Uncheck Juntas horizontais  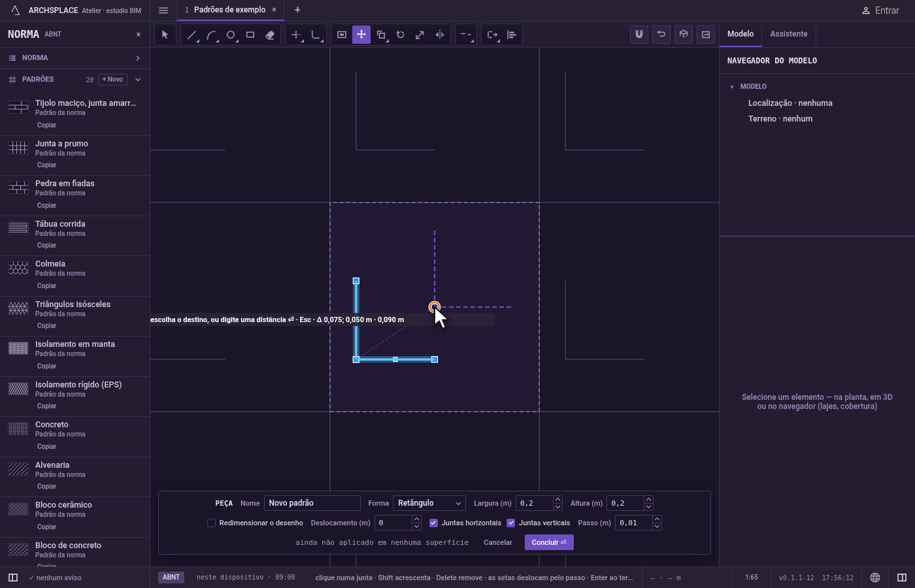[x=433, y=523]
